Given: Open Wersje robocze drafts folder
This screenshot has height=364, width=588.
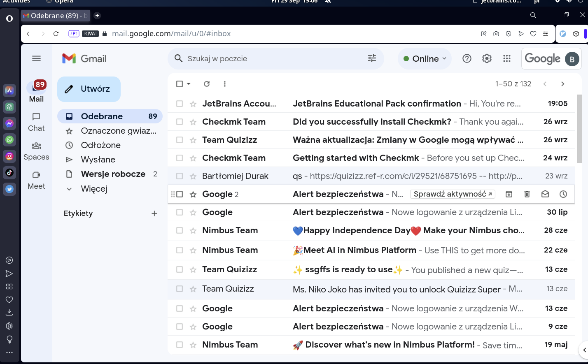Looking at the screenshot, I should coord(110,174).
